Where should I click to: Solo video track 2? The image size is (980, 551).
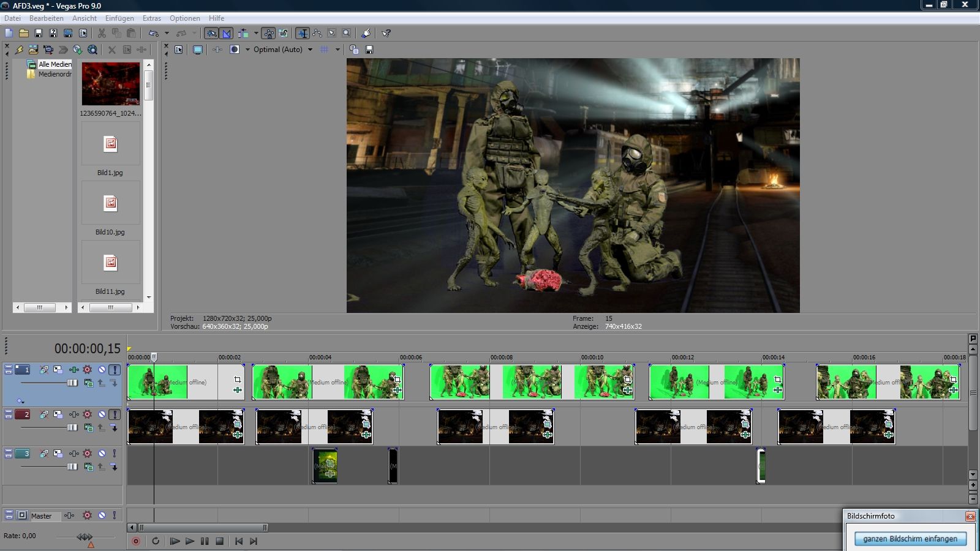[x=115, y=414]
